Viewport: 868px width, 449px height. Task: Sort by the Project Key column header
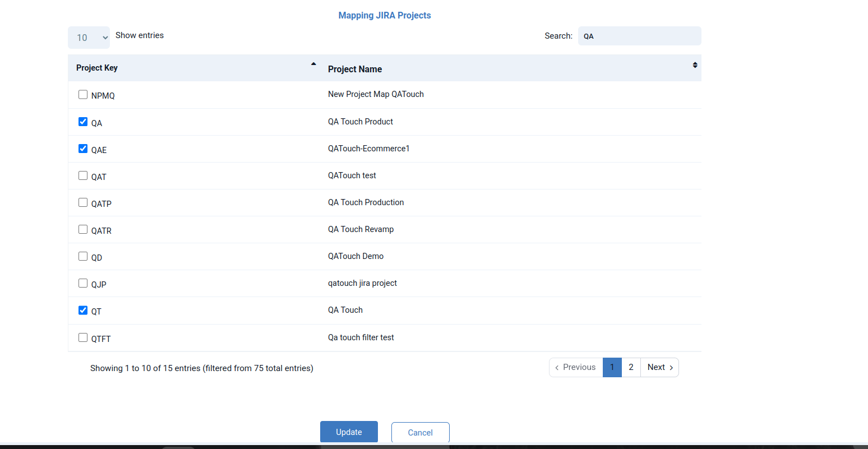pos(97,68)
